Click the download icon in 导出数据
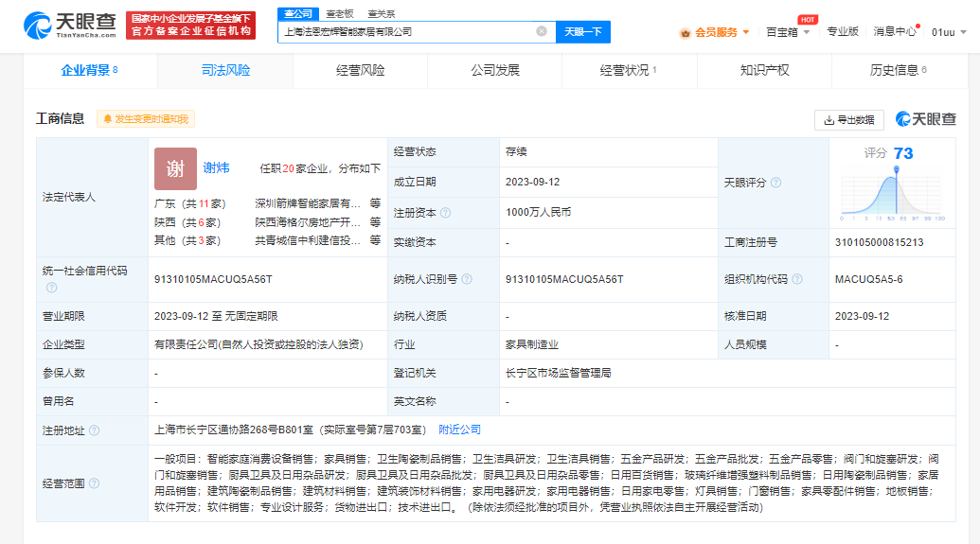The height and width of the screenshot is (544, 980). tap(829, 120)
